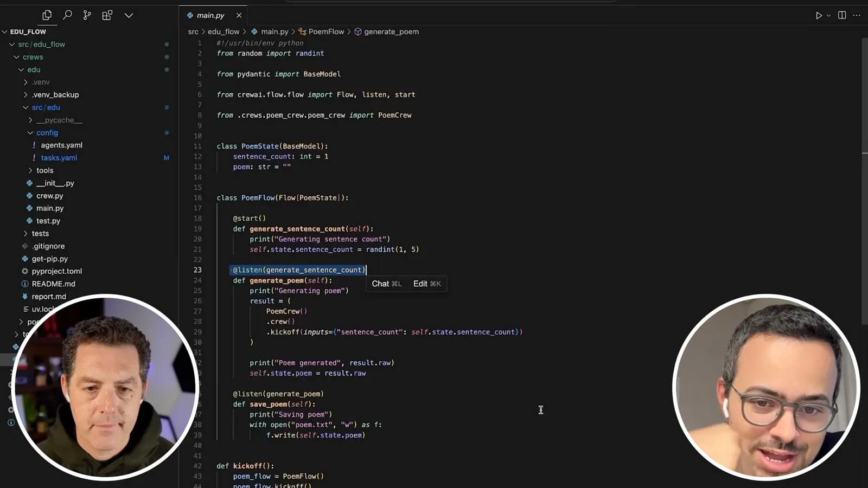
Task: Click the src breadcrumb segment
Action: [x=193, y=31]
